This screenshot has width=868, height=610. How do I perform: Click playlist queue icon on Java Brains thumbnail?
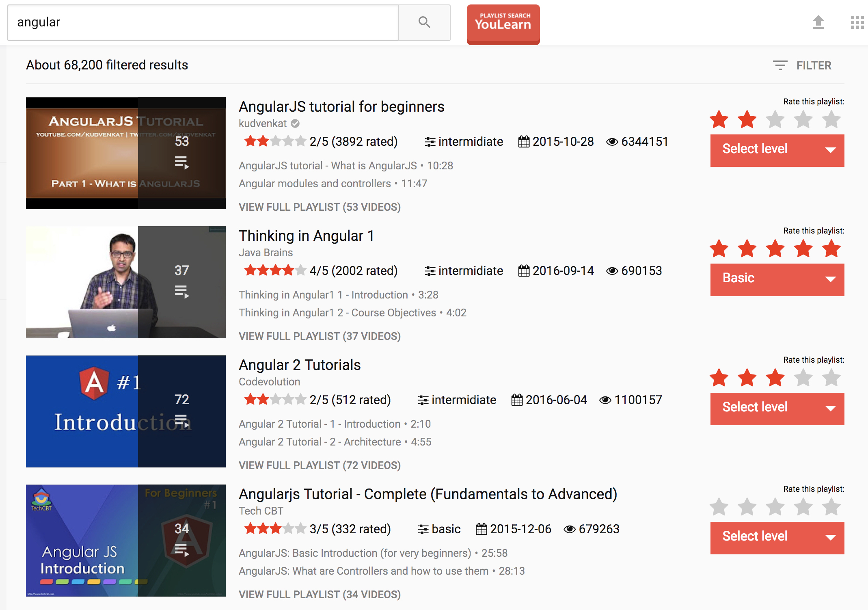click(x=181, y=292)
